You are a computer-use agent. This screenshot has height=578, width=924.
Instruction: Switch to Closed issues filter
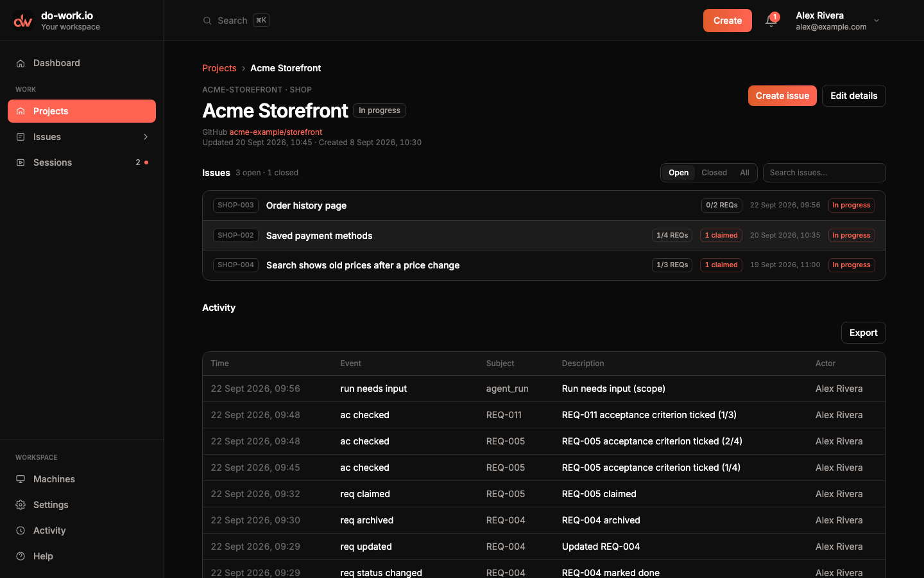(x=714, y=173)
